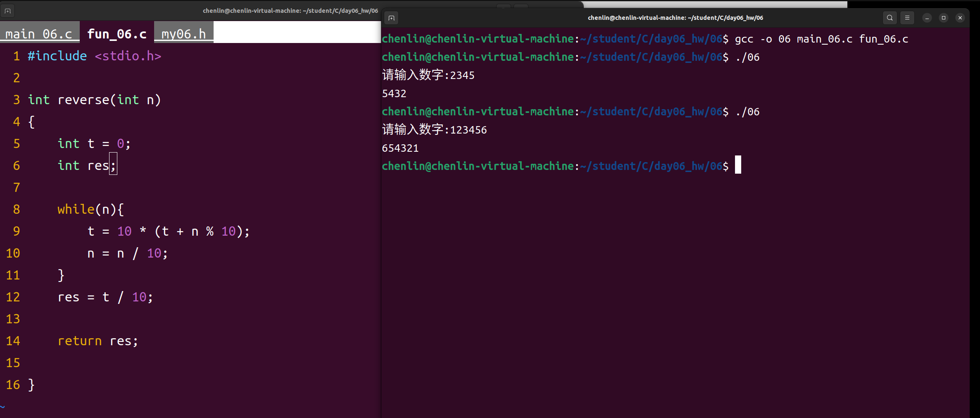Viewport: 980px width, 418px height.
Task: Click 'int reverse(int n)' function declaration
Action: (x=95, y=100)
